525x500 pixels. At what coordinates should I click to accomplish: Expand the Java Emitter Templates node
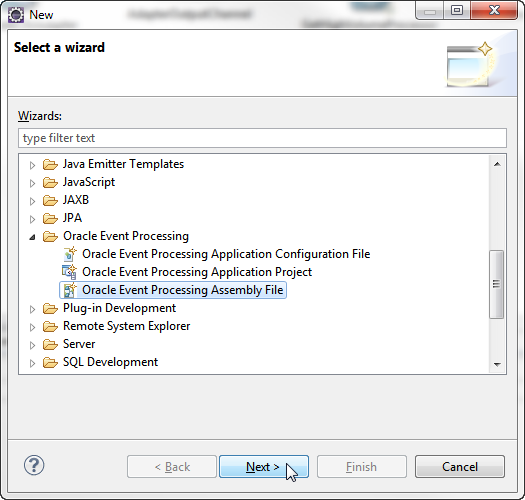32,165
